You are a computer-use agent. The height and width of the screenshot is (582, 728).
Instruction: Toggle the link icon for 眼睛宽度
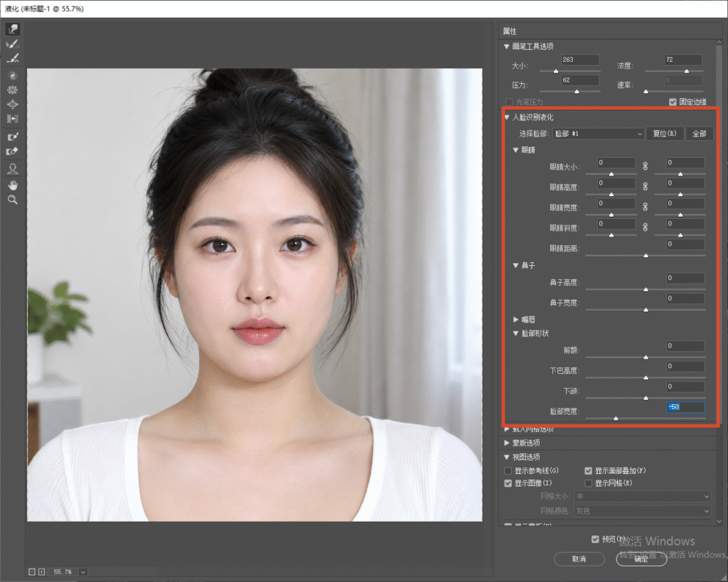pos(645,207)
